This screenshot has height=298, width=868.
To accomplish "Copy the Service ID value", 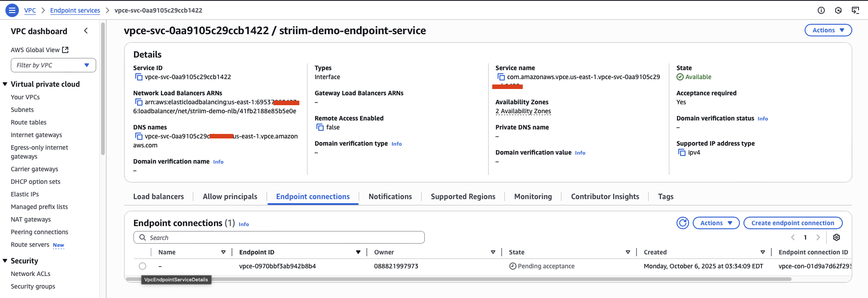I will coord(139,77).
